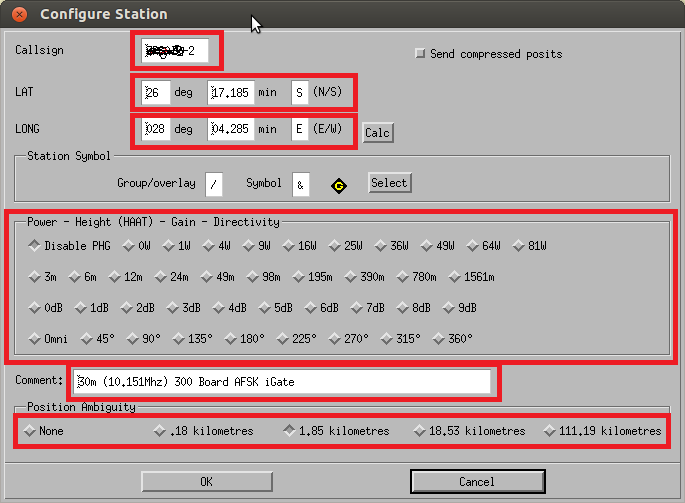The image size is (685, 503).
Task: Pick 315° directivity
Action: click(400, 339)
